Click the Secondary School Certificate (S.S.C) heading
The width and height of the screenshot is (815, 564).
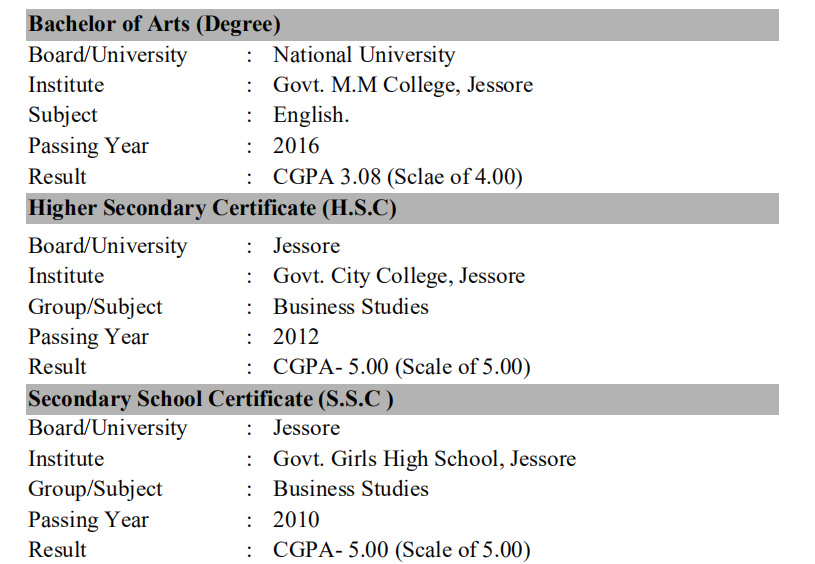point(210,399)
